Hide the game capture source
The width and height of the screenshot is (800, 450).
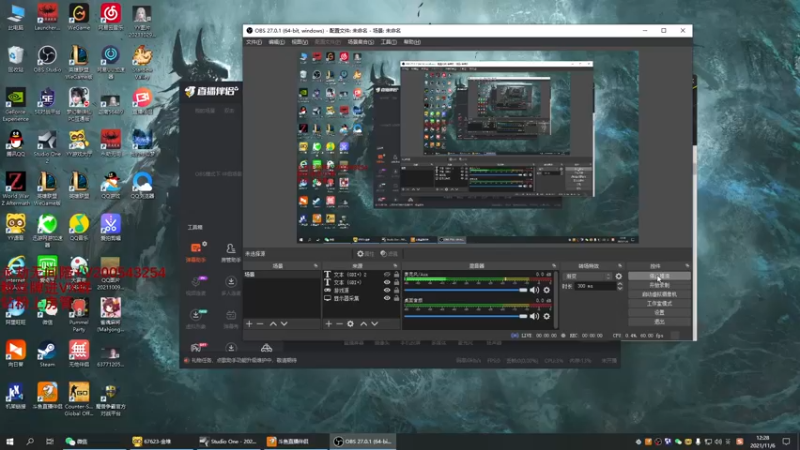point(387,290)
